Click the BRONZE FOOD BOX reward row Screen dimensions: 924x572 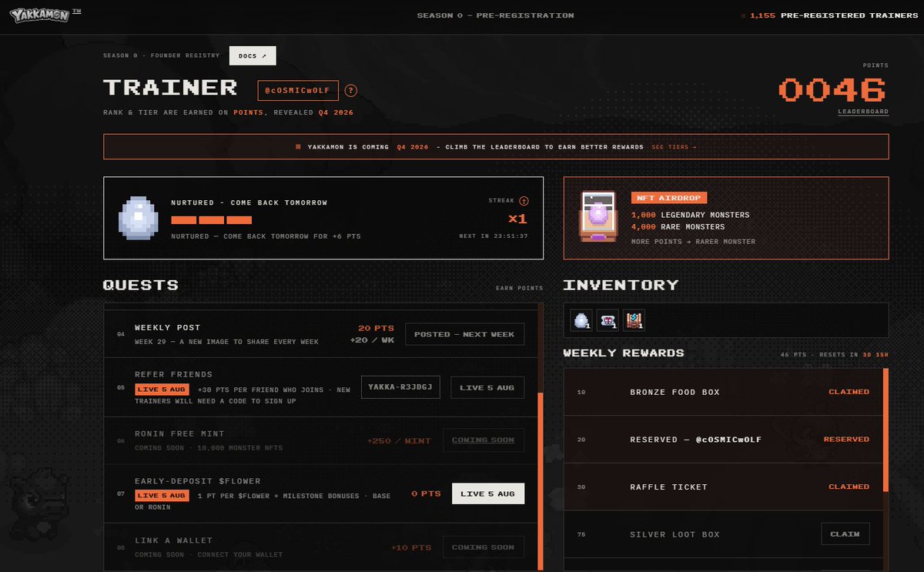724,392
